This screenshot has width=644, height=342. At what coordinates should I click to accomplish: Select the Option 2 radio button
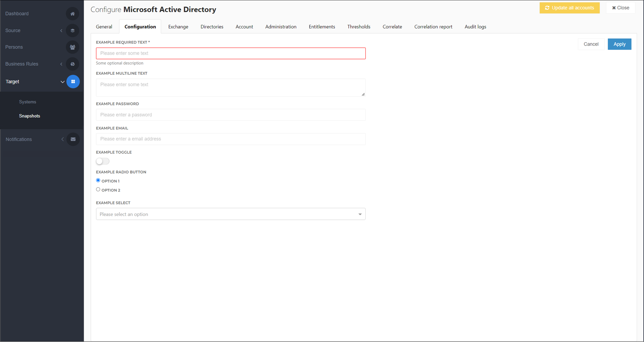click(x=98, y=190)
